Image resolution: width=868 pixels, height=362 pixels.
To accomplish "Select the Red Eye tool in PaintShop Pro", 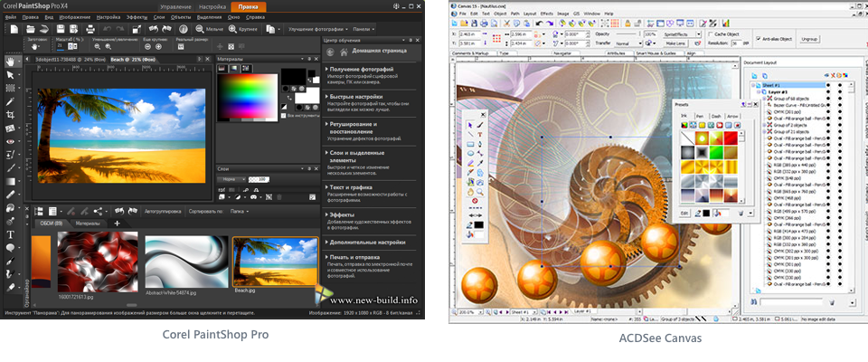I will click(10, 141).
